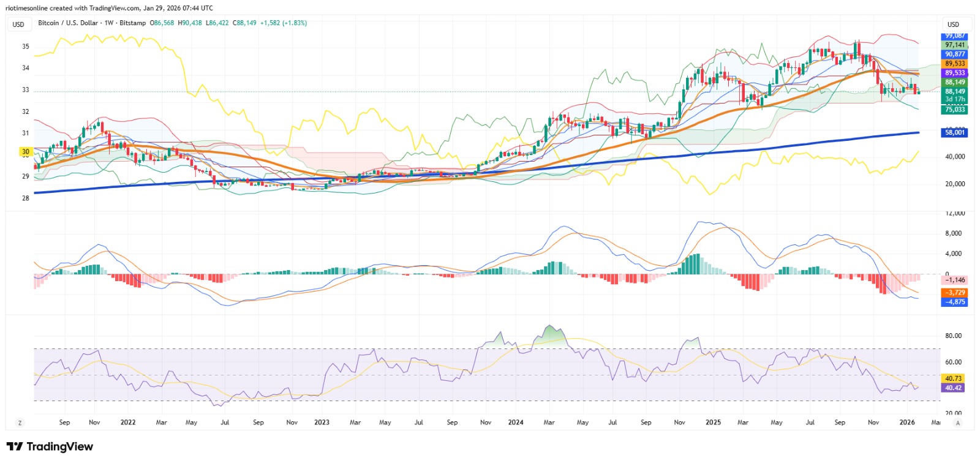Click the TradingView logo
This screenshot has height=463, width=980.
tap(50, 446)
